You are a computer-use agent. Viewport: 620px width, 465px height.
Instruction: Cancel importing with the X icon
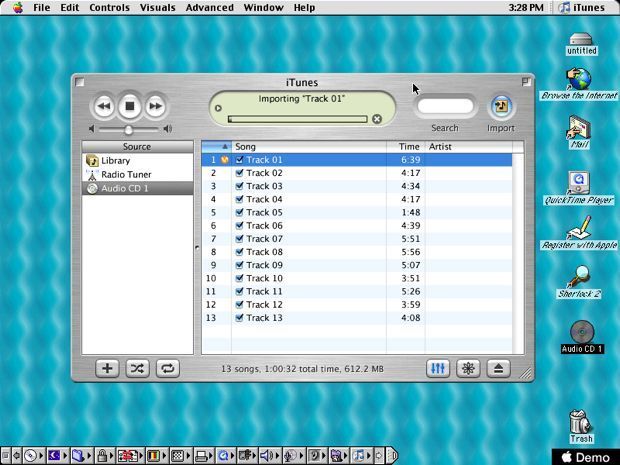tap(377, 119)
